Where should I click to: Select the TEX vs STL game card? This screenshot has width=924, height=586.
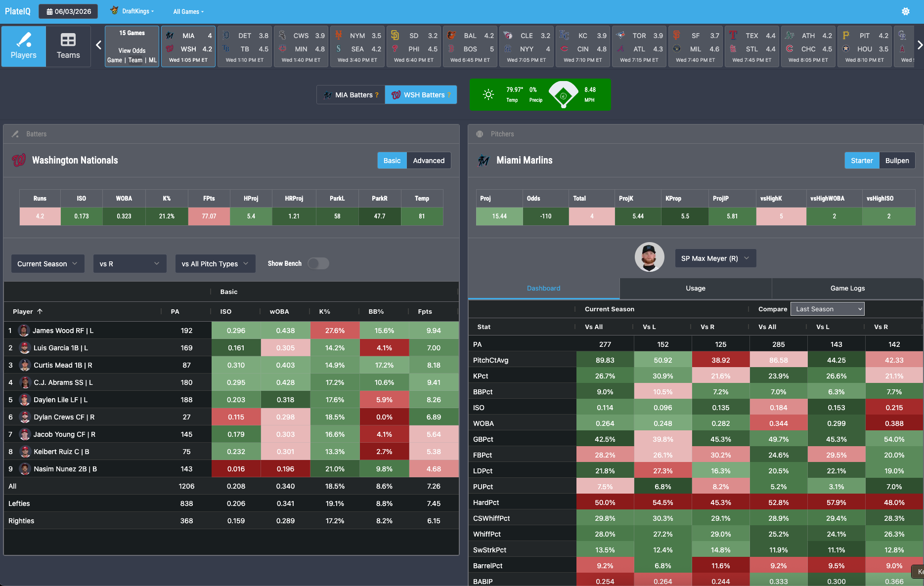tap(752, 46)
